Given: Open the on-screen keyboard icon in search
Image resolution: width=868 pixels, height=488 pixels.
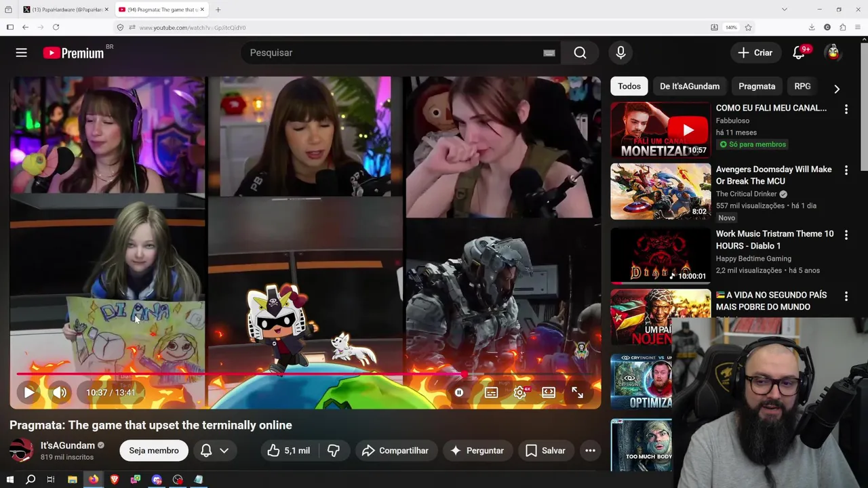Looking at the screenshot, I should pos(549,53).
